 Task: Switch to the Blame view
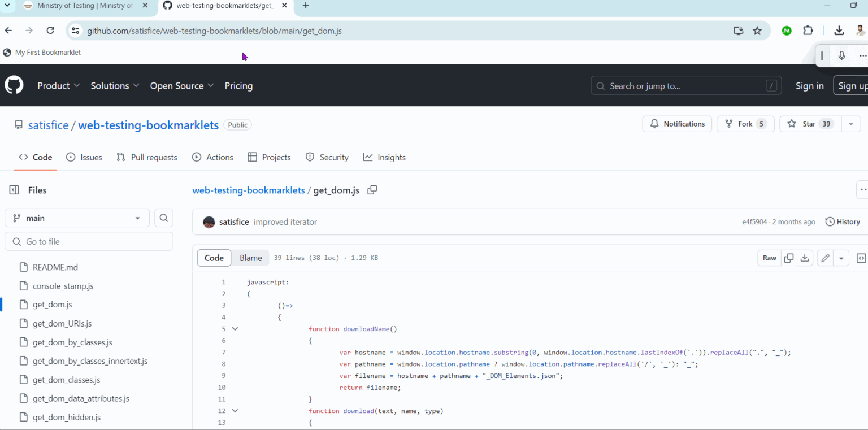[x=251, y=258]
